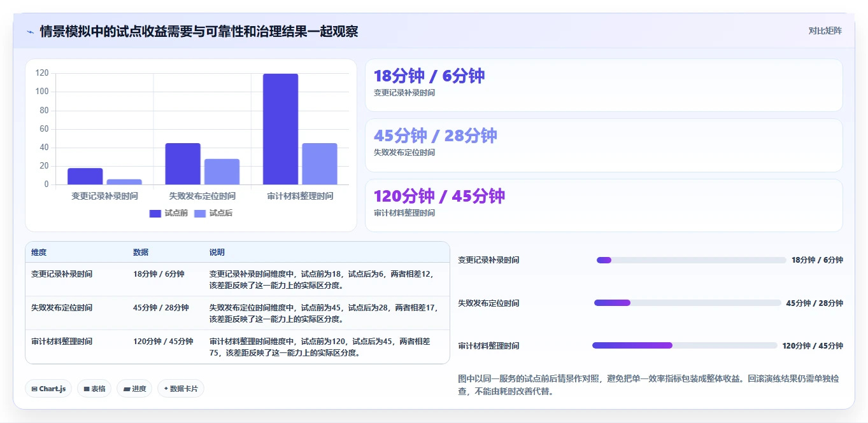
Task: Click the 说明 column header
Action: pos(217,253)
